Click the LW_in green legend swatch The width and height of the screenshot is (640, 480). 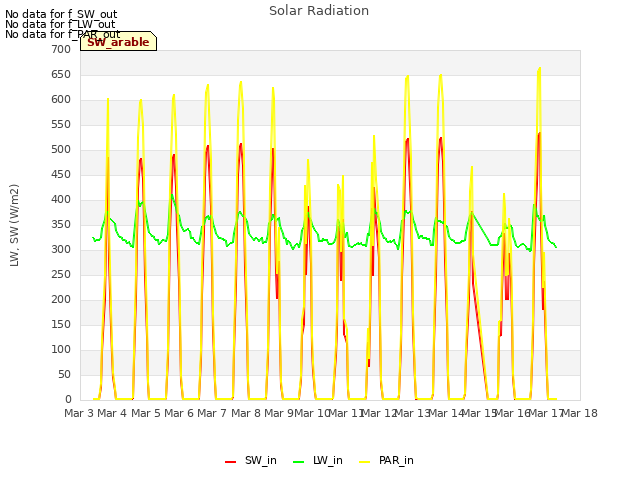[x=298, y=461]
